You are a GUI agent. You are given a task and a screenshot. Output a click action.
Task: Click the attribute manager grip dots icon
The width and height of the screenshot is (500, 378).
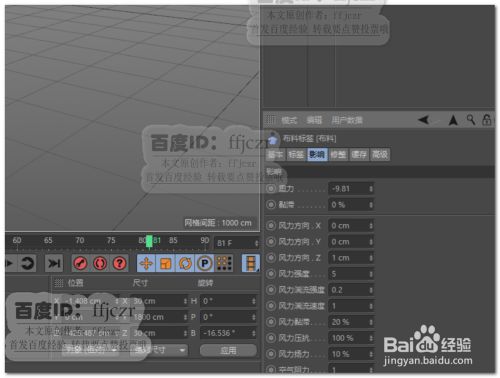[270, 120]
